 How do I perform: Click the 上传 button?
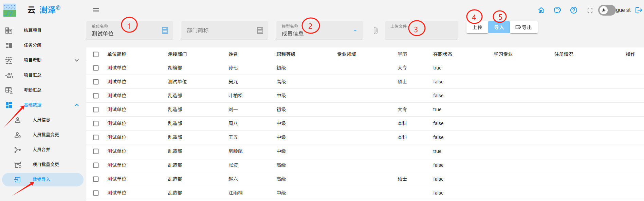point(477,27)
